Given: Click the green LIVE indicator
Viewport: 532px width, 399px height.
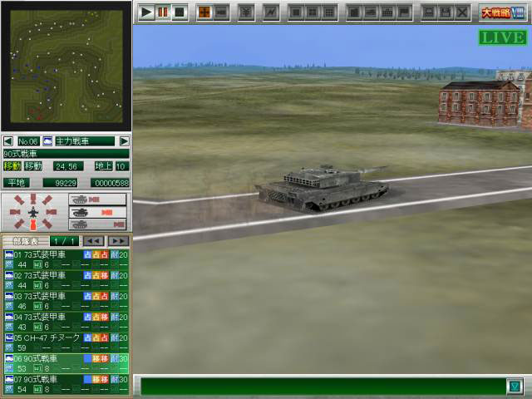Looking at the screenshot, I should click(503, 37).
